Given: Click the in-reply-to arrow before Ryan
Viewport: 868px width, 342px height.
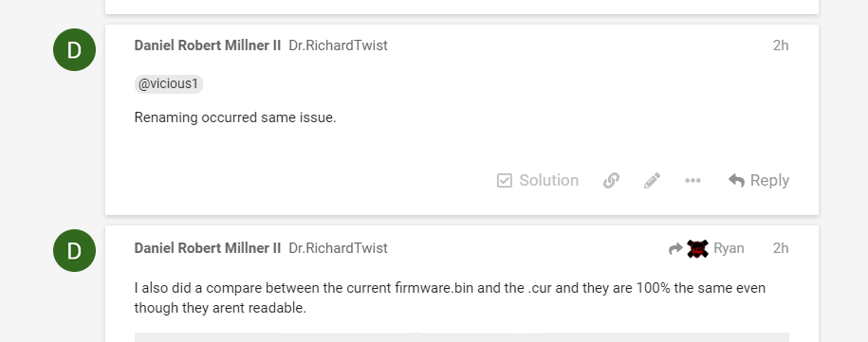Looking at the screenshot, I should pyautogui.click(x=676, y=249).
